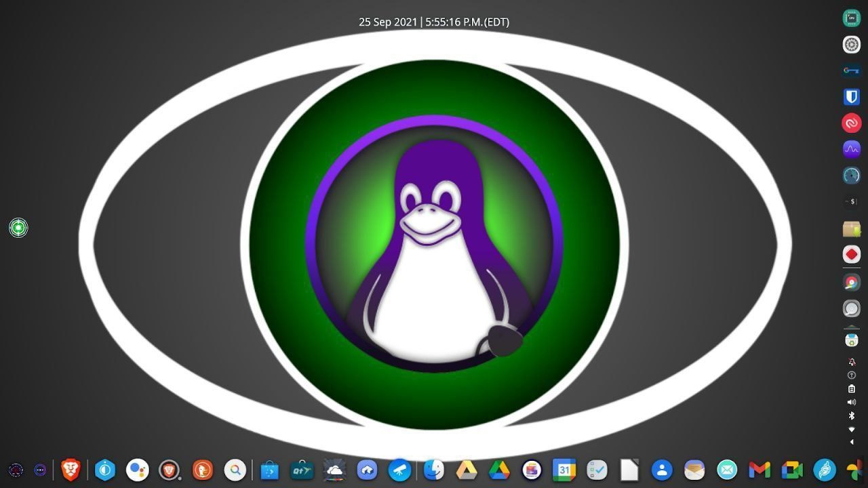Open the checklist tasks app in the dock
The height and width of the screenshot is (488, 868).
[x=597, y=470]
